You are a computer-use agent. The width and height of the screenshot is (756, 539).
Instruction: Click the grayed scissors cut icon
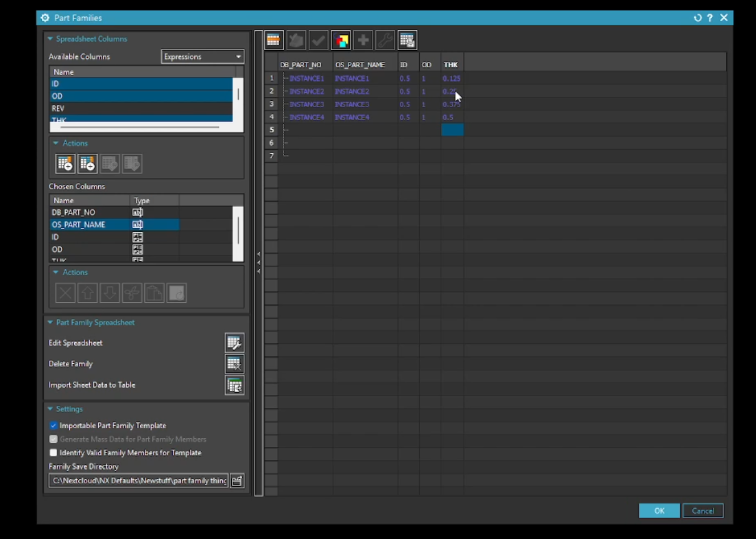point(132,293)
